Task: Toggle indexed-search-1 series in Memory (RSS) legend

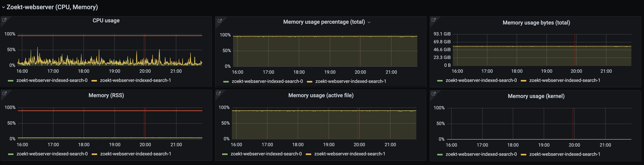Action: point(136,154)
